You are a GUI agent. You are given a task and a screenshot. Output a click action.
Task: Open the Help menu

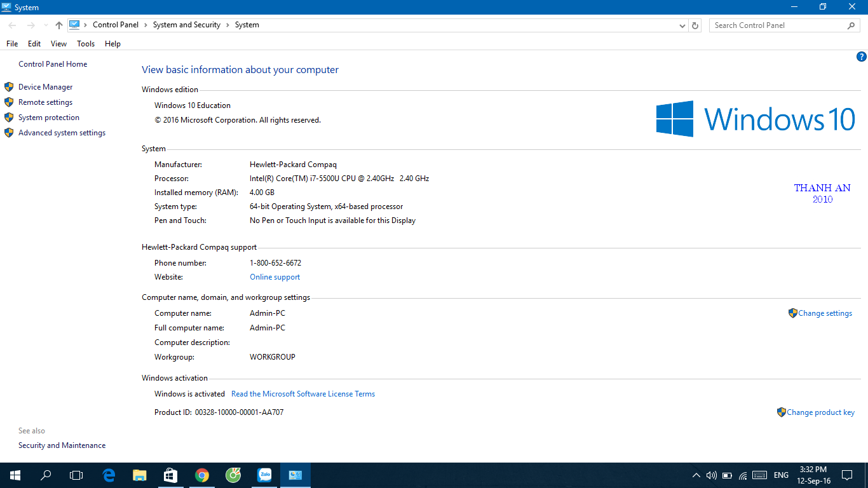point(113,44)
